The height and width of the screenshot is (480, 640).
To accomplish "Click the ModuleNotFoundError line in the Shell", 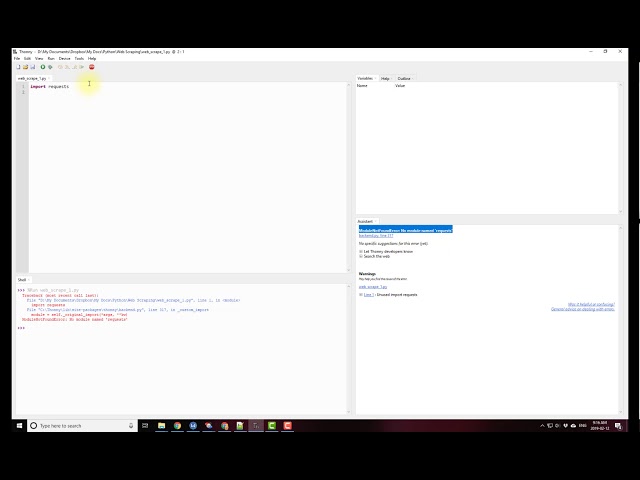I will (75, 320).
